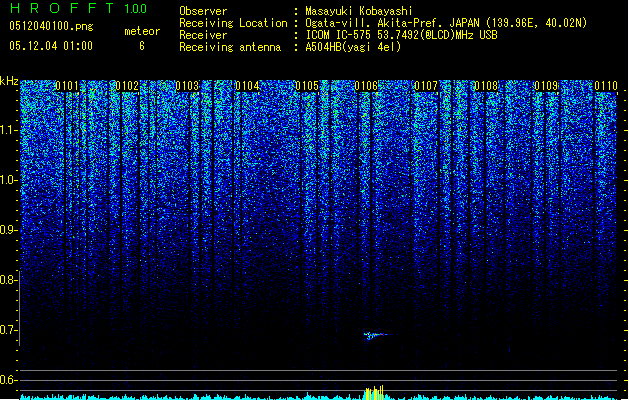Click the 0106 time marker

366,86
